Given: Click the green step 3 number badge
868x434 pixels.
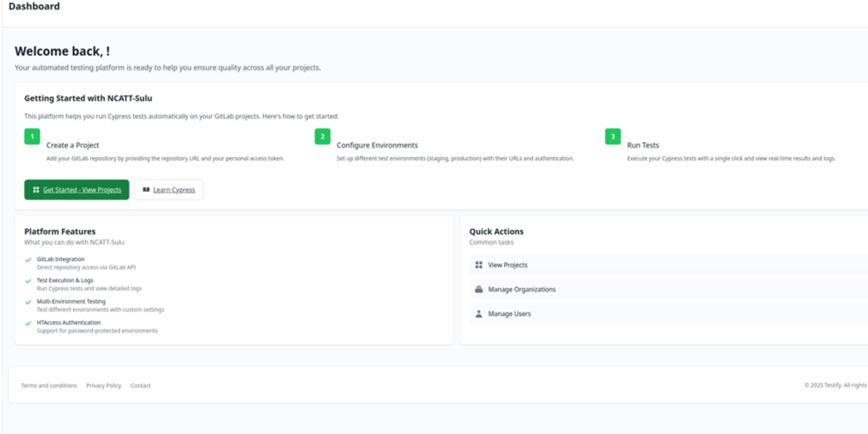Looking at the screenshot, I should (613, 136).
